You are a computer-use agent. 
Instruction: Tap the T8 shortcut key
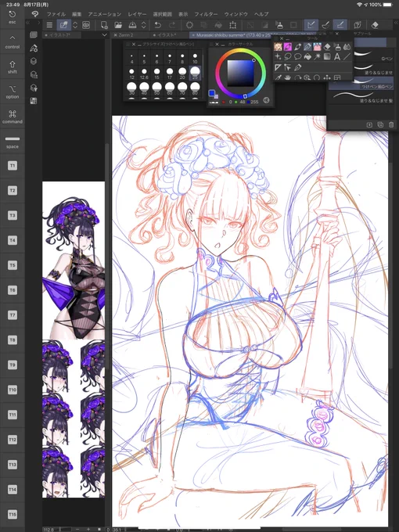(x=13, y=340)
